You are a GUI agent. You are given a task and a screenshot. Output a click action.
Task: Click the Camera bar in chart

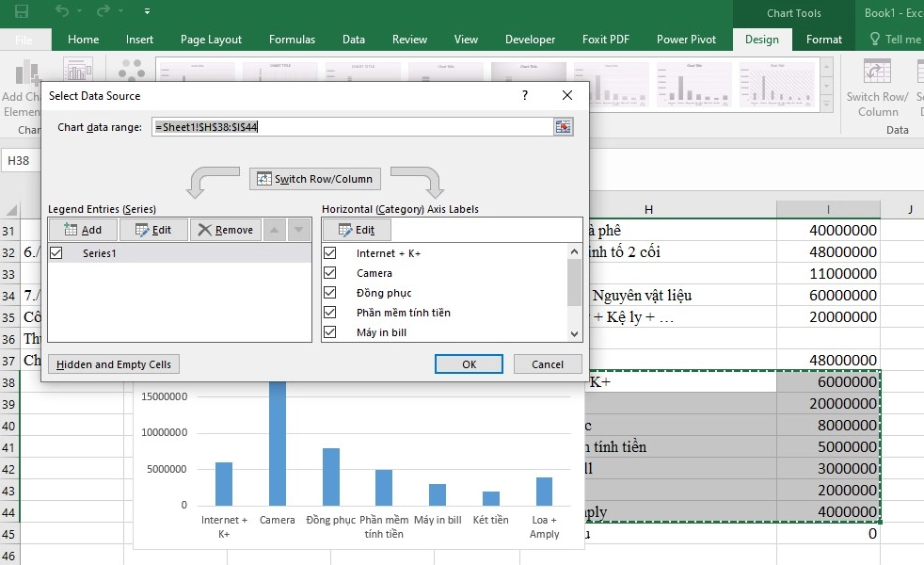click(277, 444)
